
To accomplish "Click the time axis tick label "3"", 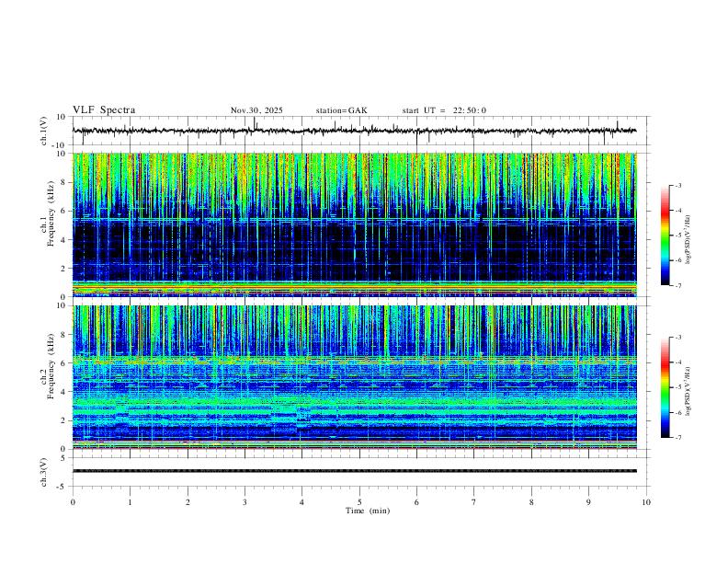I will click(x=245, y=502).
